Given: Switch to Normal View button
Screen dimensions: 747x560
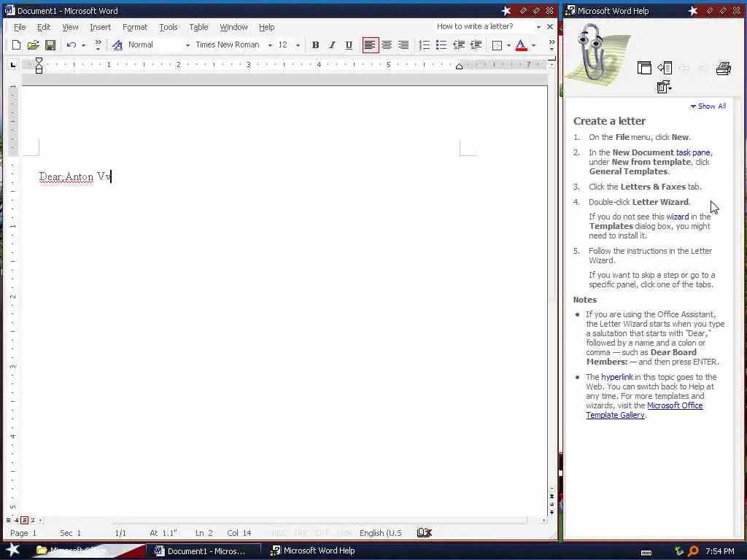Looking at the screenshot, I should (x=9, y=520).
